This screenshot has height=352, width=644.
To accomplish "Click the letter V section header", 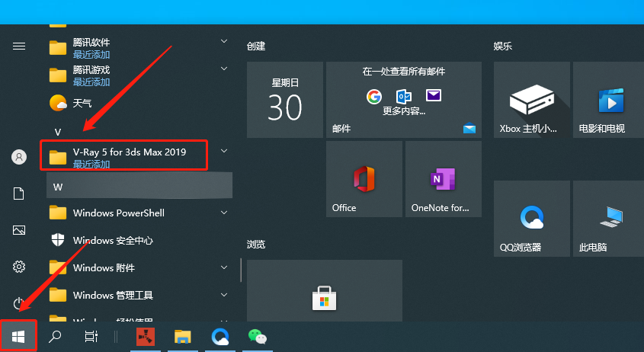I will point(58,132).
